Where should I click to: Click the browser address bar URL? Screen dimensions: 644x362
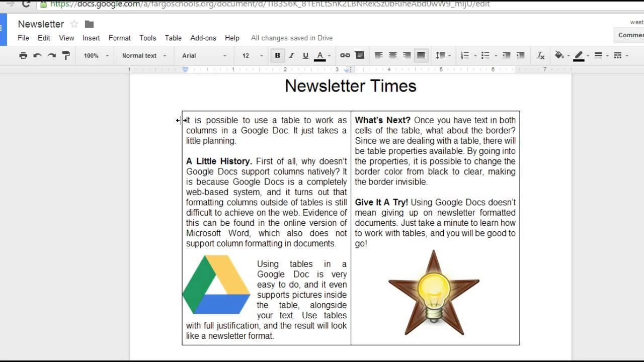tap(270, 4)
